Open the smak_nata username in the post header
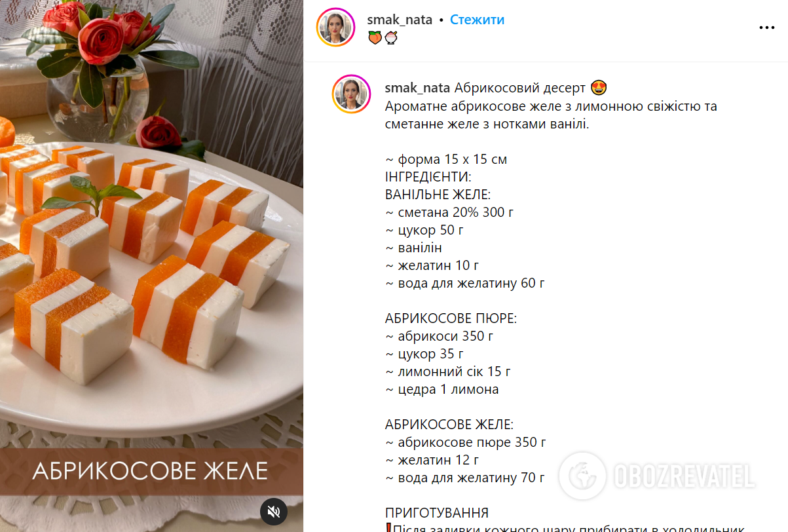Viewport: 788px width, 532px height. click(400, 20)
